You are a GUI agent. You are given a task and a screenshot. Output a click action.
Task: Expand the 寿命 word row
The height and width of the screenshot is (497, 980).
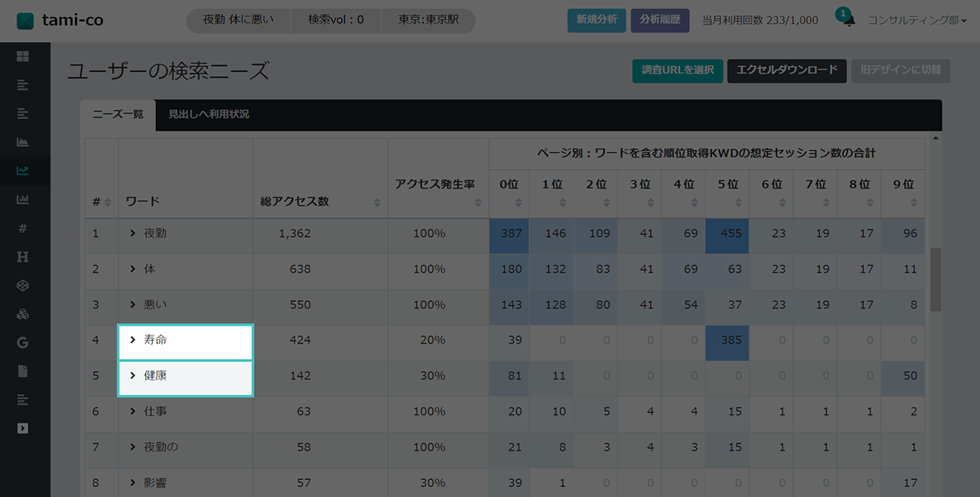[x=133, y=340]
